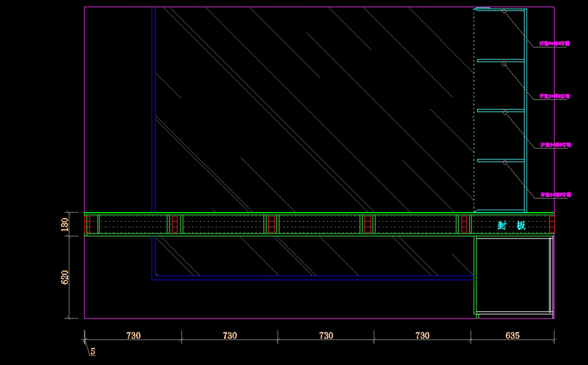588x365 pixels.
Task: Pick the white cabinet rectangle below 封板
Action: point(514,275)
